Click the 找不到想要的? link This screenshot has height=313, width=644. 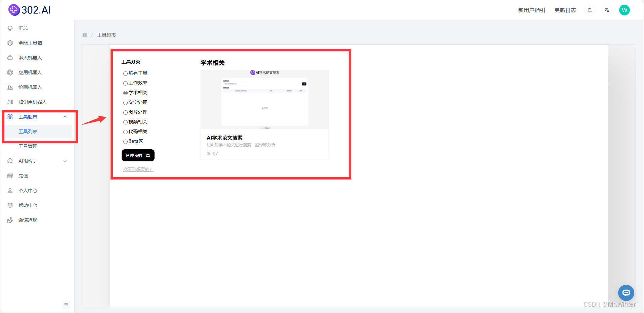138,169
